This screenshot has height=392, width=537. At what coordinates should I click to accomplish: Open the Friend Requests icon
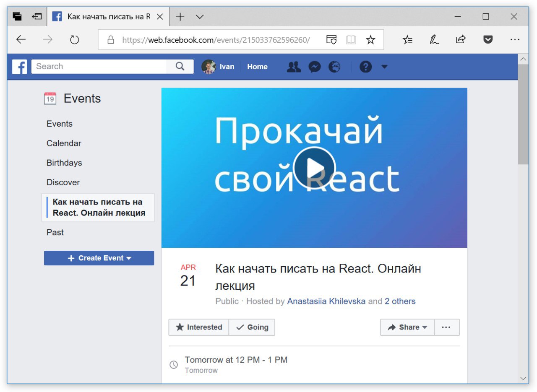[294, 67]
